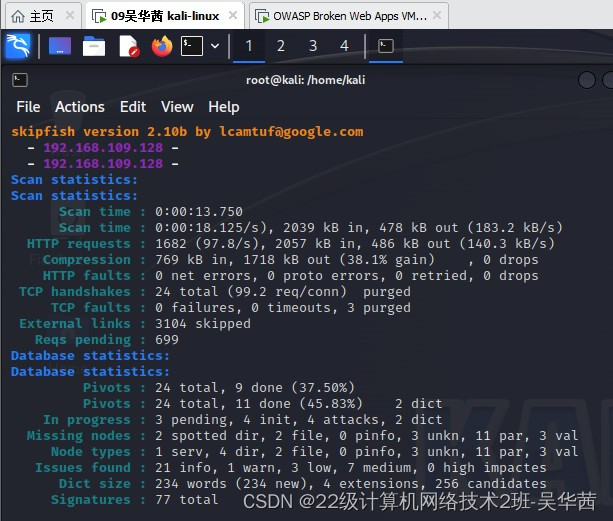
Task: Open the View menu
Action: pyautogui.click(x=177, y=107)
